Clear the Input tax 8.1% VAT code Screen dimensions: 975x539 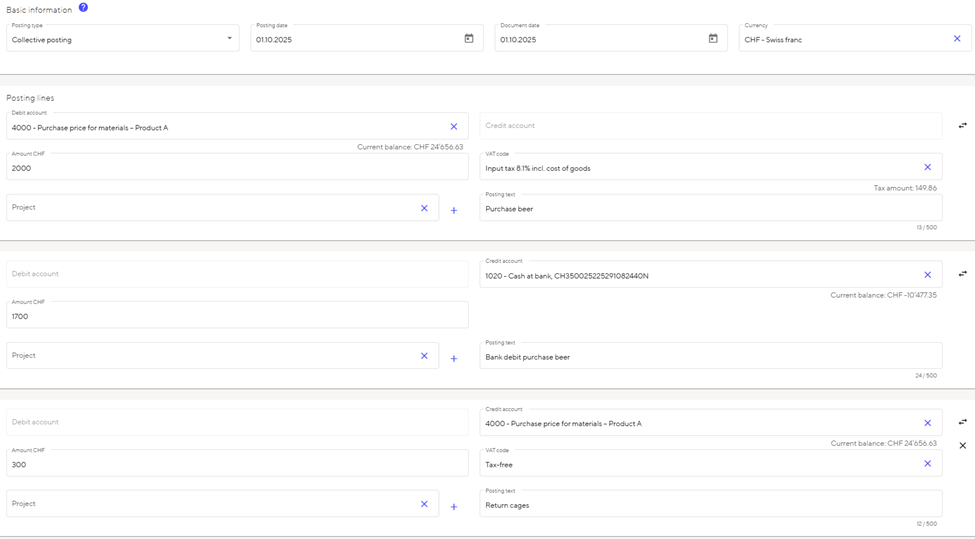point(927,168)
